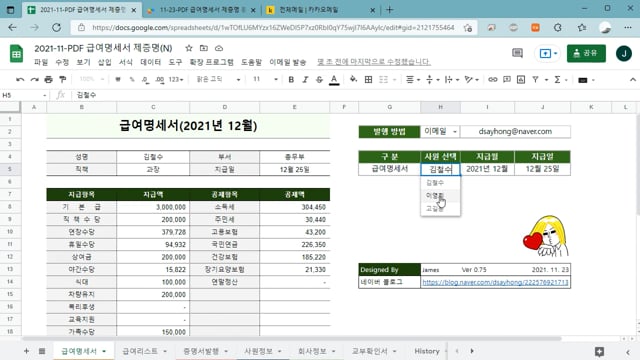Create a filter
The height and width of the screenshot is (360, 640).
click(535, 80)
